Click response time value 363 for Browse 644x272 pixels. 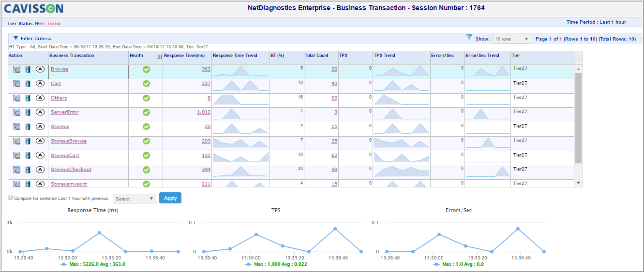(206, 69)
